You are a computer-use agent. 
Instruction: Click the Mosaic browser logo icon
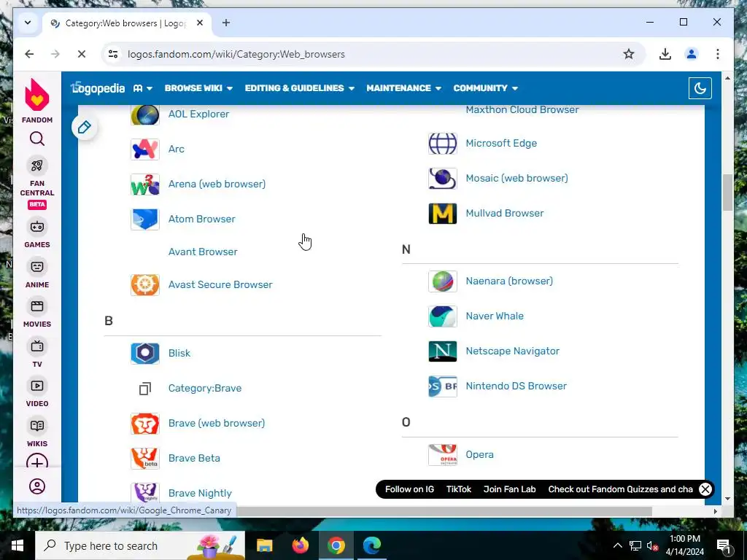[x=443, y=179]
